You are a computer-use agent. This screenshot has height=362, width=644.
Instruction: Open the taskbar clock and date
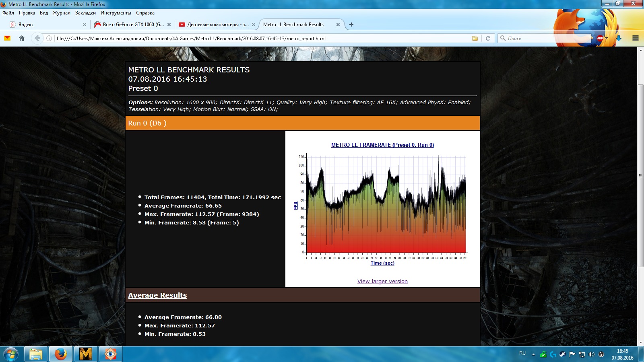pos(622,354)
